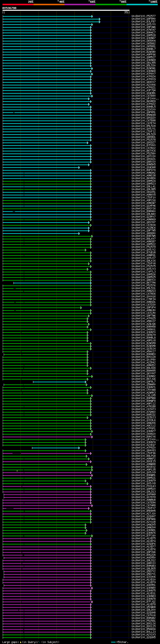Image resolution: width=160 pixels, height=644 pixels.
Task: Select the UniRef100_Q69XS7 label
Action: point(143,82)
